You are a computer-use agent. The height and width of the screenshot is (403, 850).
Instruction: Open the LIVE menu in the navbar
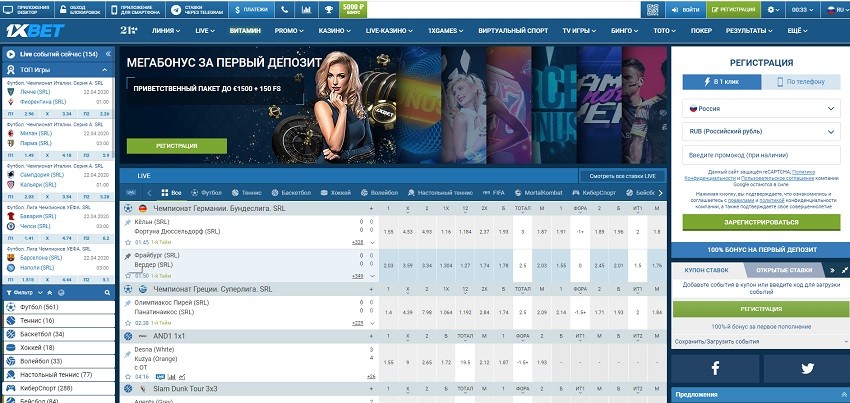coord(205,31)
